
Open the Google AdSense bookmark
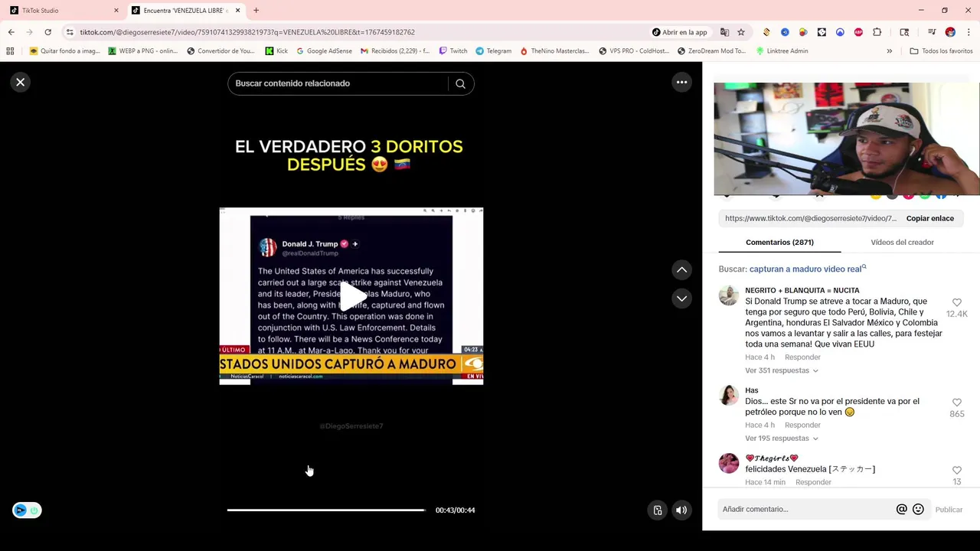coord(323,51)
